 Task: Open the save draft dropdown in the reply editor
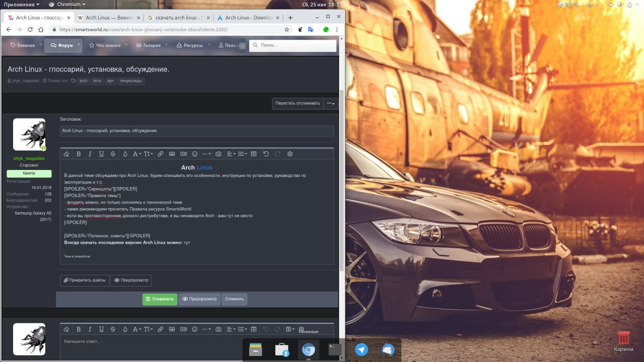click(291, 329)
